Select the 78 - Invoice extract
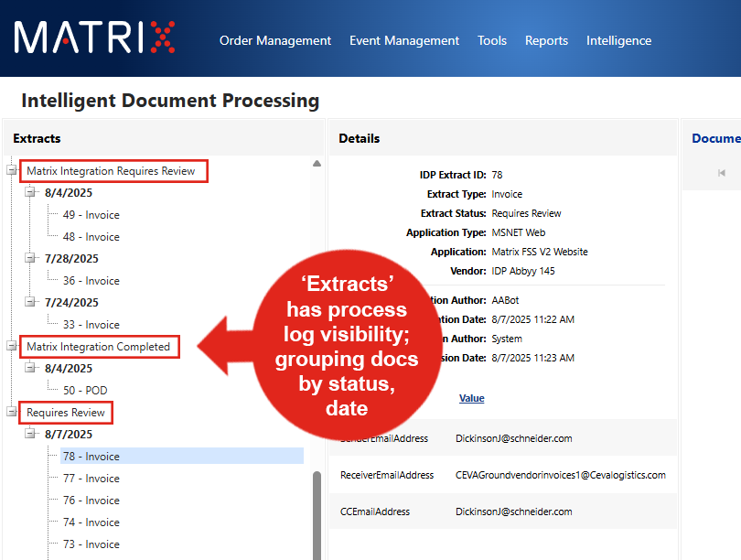 pyautogui.click(x=182, y=456)
